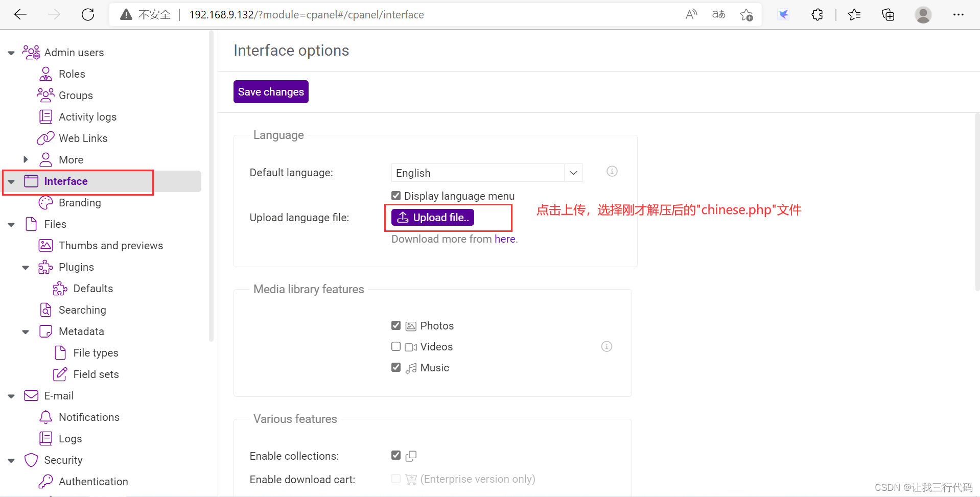Open the collections icon in toolbar
Viewport: 980px width, 497px height.
tap(888, 15)
